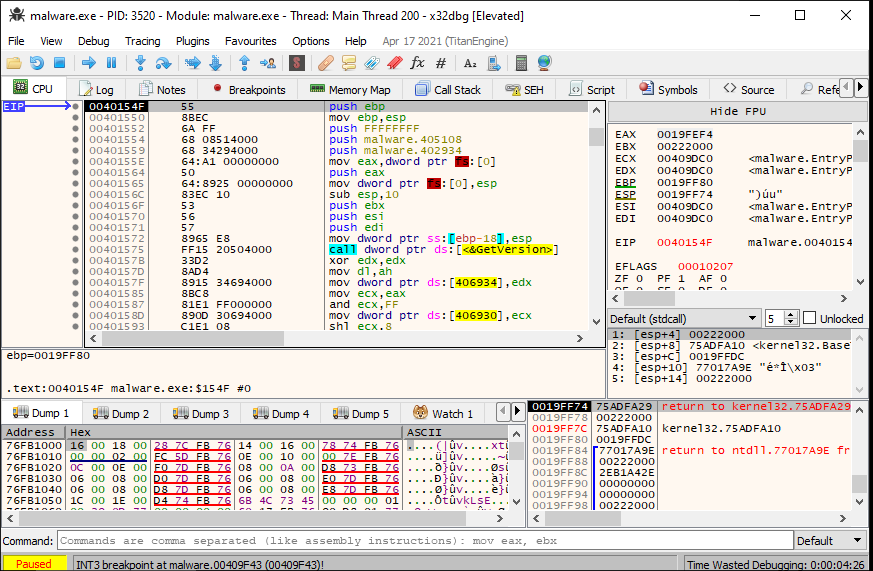
Task: Open the File menu
Action: [x=16, y=41]
